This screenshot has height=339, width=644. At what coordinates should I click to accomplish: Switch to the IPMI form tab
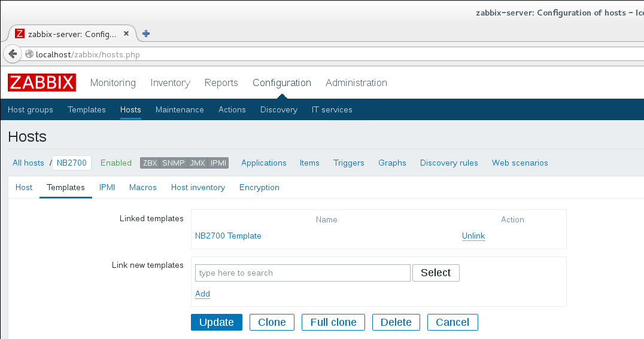107,187
